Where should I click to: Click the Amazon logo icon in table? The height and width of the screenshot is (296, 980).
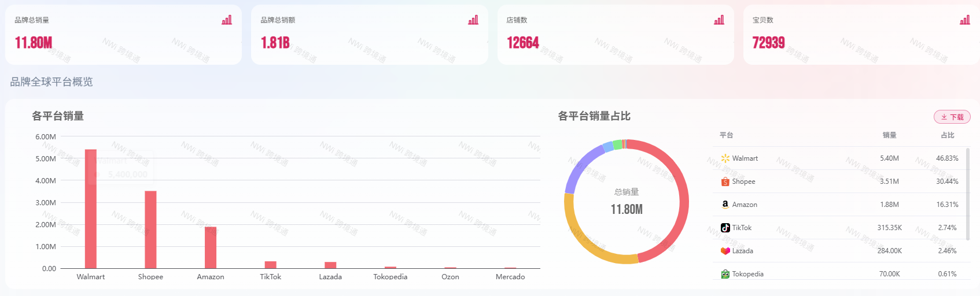coord(725,205)
